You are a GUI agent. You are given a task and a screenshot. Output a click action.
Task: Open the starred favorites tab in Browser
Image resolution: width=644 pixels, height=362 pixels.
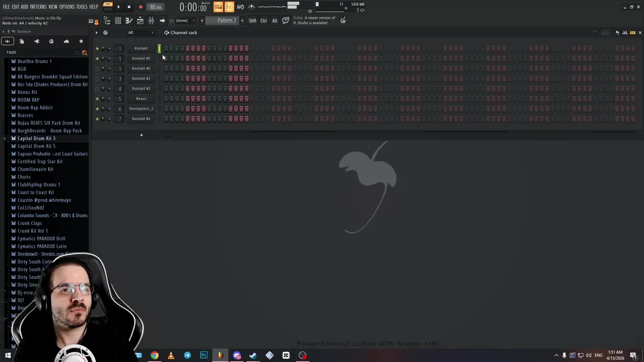coord(81,41)
